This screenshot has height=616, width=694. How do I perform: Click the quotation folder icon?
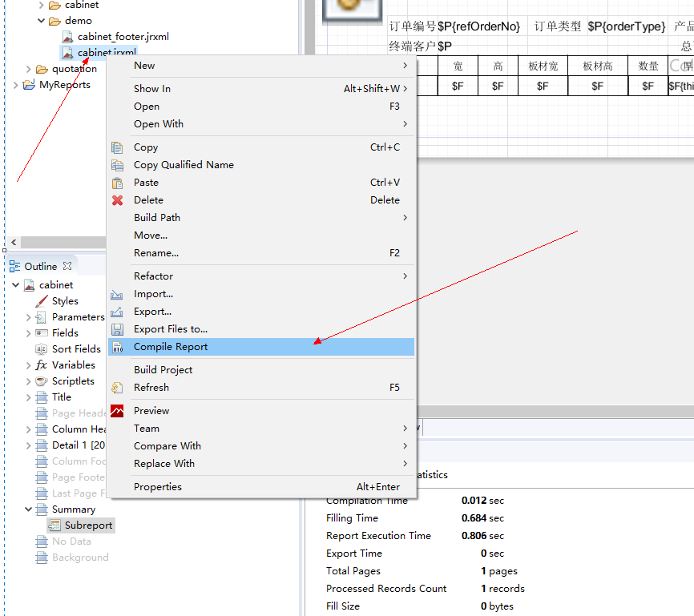[x=42, y=69]
